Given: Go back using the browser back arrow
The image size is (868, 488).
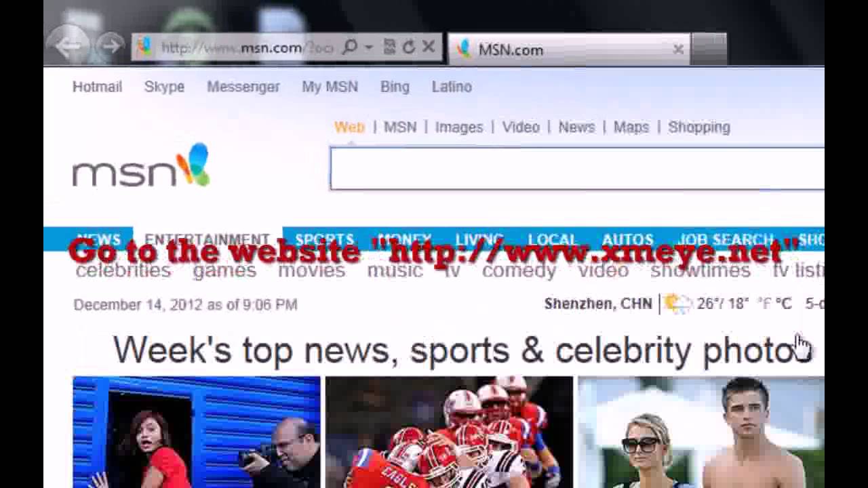Looking at the screenshot, I should 68,46.
